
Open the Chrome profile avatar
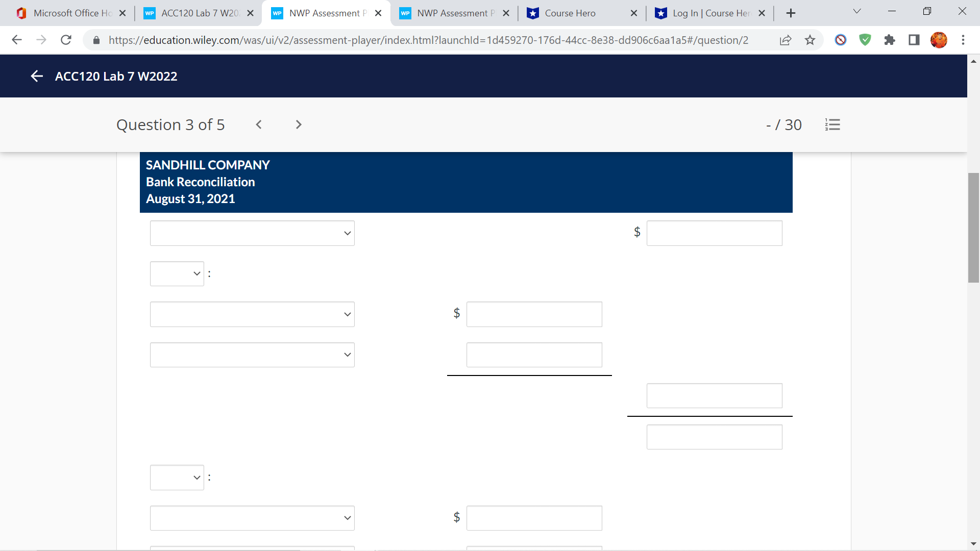939,40
